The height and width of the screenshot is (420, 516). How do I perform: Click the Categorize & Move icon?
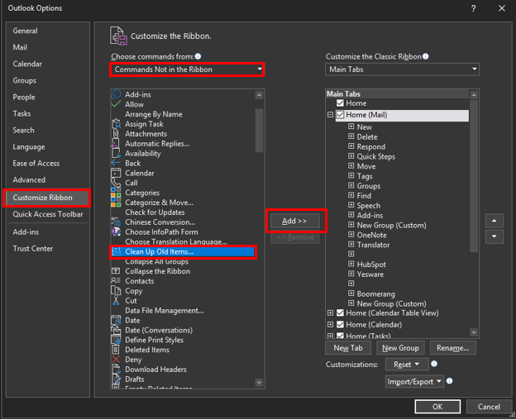[x=116, y=203]
